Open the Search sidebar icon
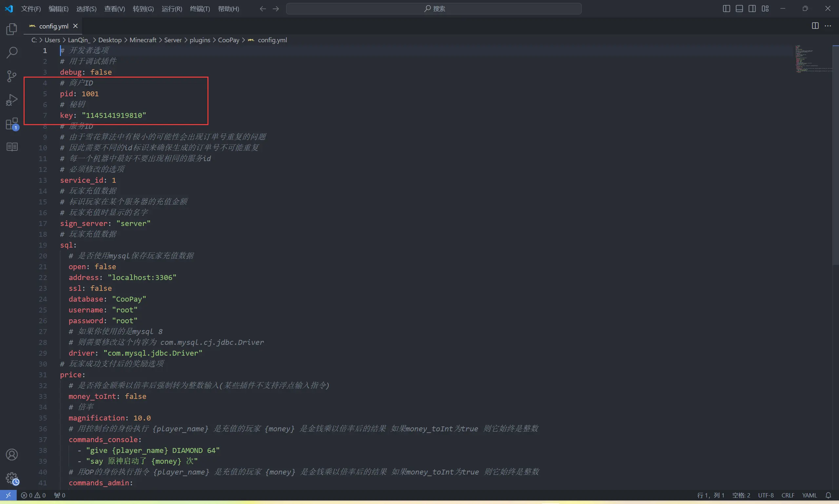 [x=11, y=53]
